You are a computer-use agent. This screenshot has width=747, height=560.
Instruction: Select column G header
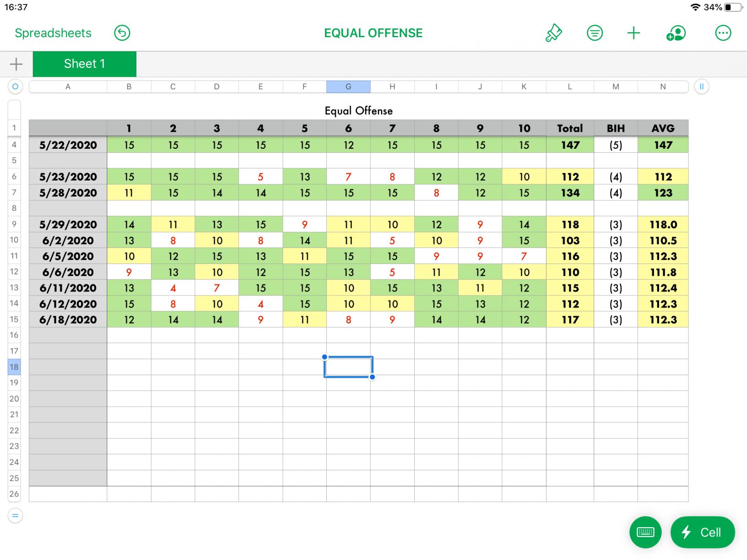[348, 86]
